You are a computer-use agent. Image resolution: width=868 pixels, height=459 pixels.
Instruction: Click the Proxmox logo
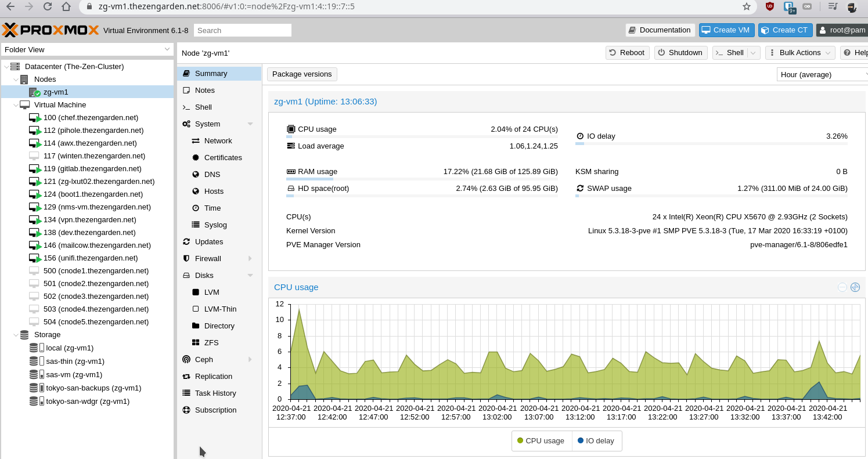tap(50, 30)
